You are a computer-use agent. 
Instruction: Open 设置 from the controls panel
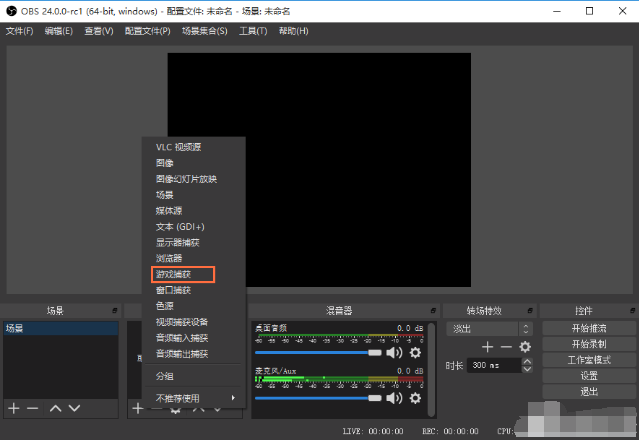(x=589, y=376)
